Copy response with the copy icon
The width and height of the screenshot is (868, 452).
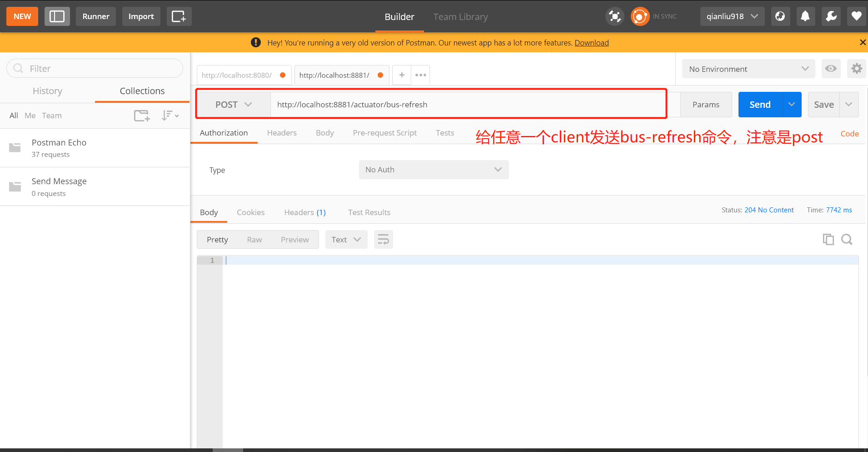click(x=828, y=239)
